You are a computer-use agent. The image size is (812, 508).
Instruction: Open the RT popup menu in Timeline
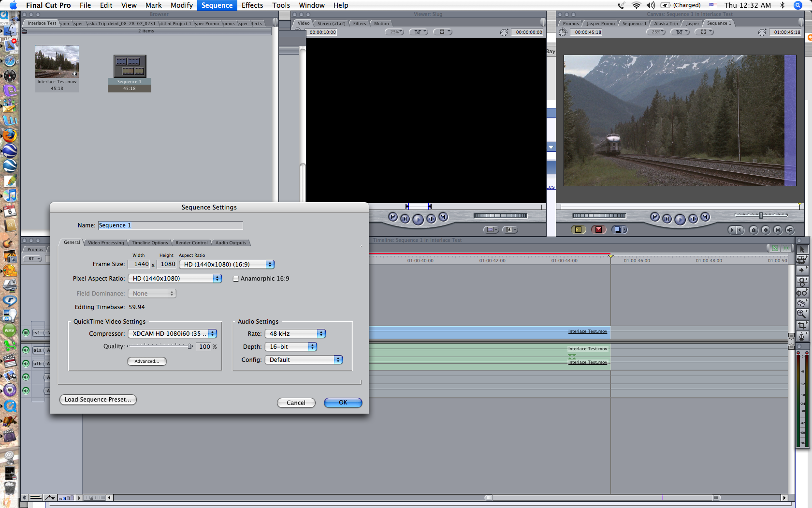pos(33,259)
